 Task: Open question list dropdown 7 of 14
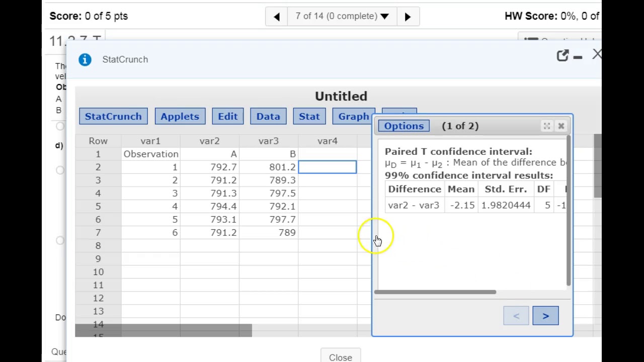pyautogui.click(x=342, y=16)
